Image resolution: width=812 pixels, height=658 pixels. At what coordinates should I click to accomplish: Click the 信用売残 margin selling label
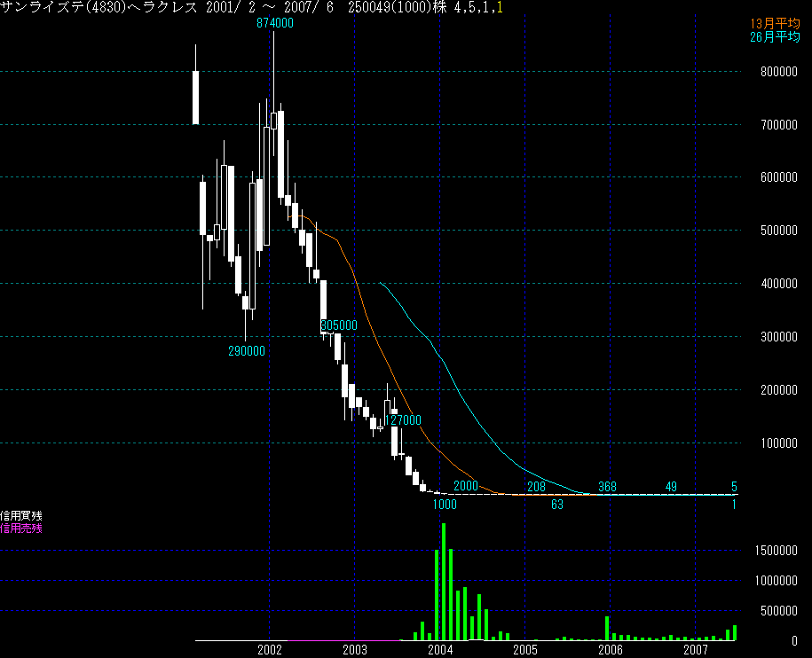tap(21, 528)
